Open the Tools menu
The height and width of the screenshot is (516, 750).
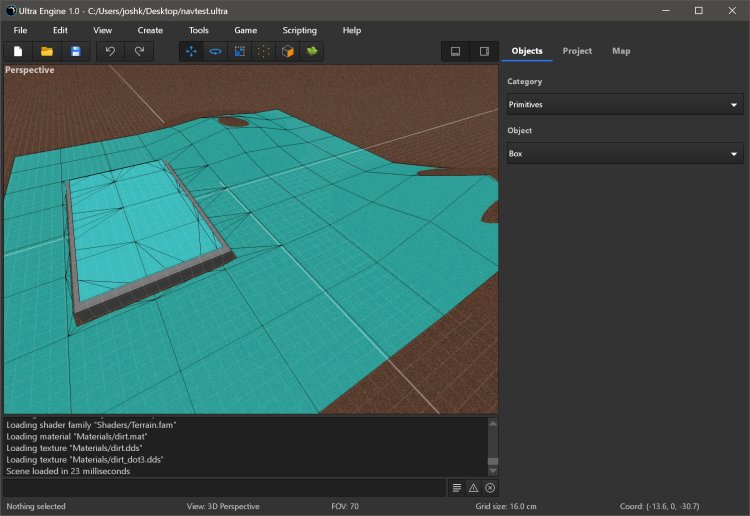(199, 31)
